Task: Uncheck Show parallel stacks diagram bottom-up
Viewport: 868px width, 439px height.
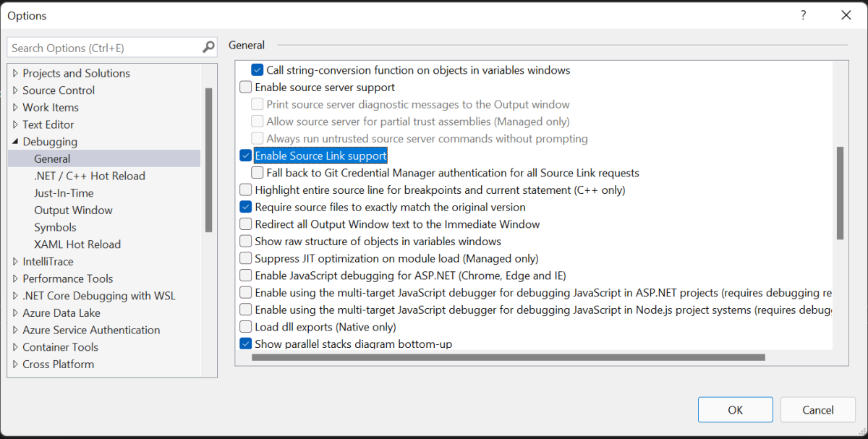Action: click(246, 344)
